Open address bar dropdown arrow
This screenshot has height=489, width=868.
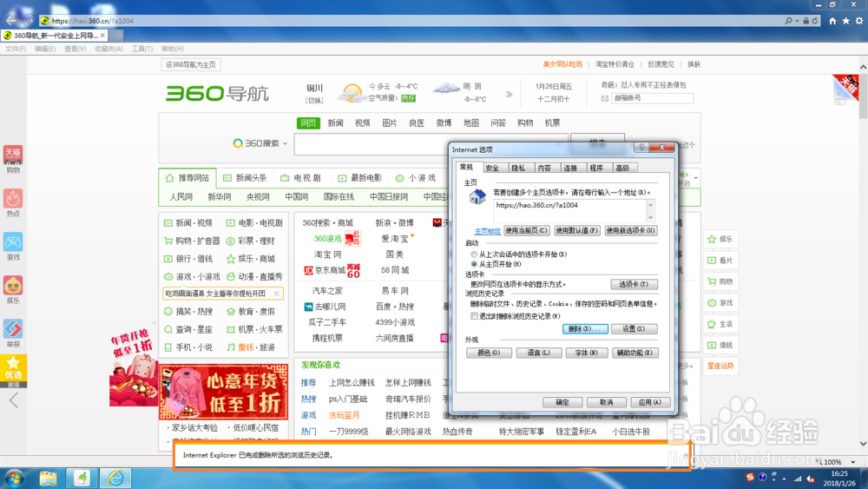point(797,21)
